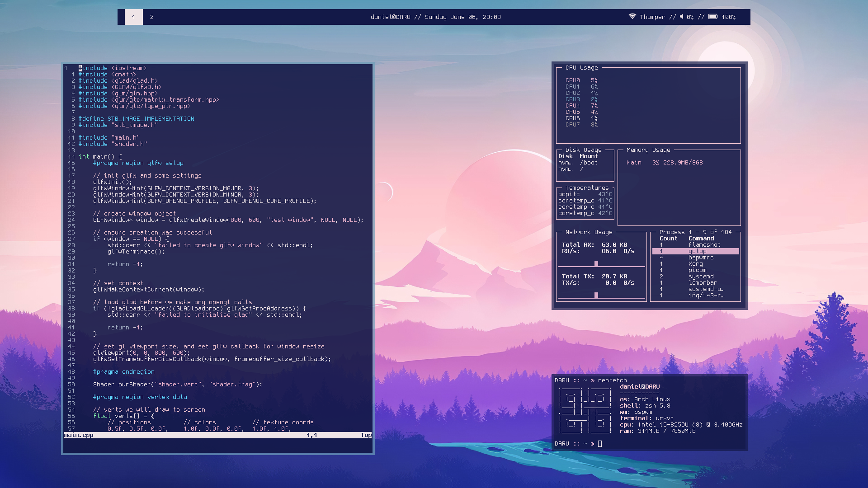Click the #pragma endregion line

point(124,372)
